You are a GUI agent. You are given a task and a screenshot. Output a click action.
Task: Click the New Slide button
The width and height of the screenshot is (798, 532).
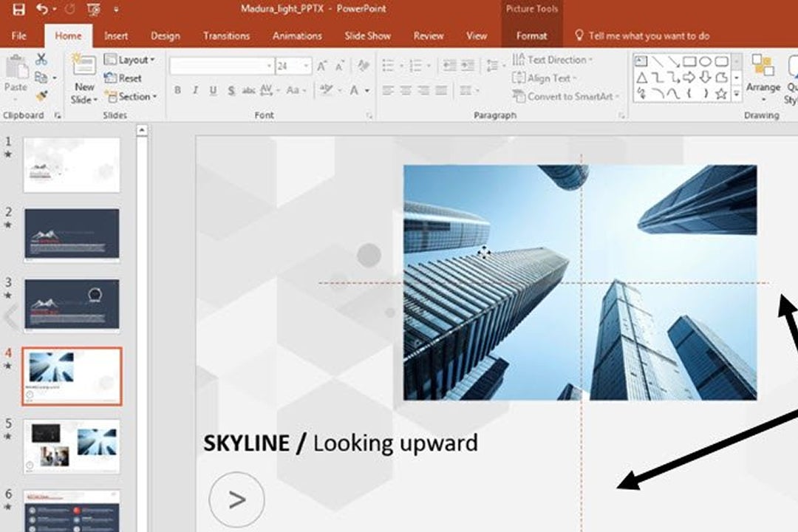tap(83, 80)
